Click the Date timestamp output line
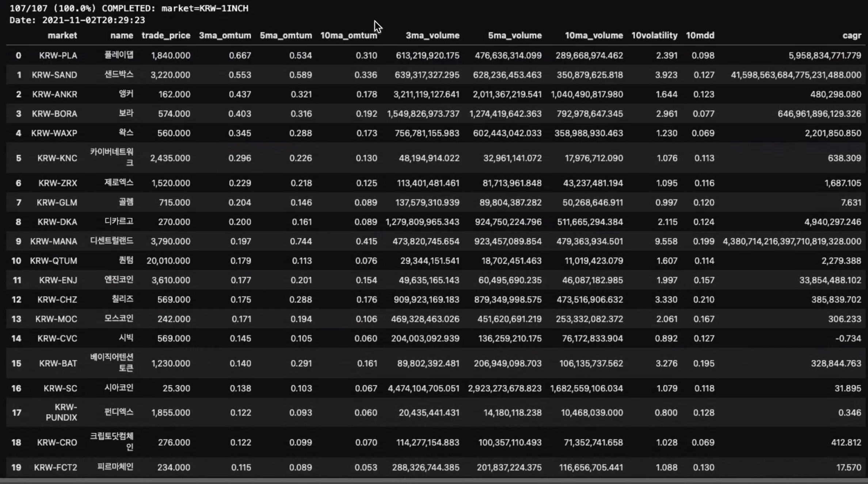 point(77,20)
